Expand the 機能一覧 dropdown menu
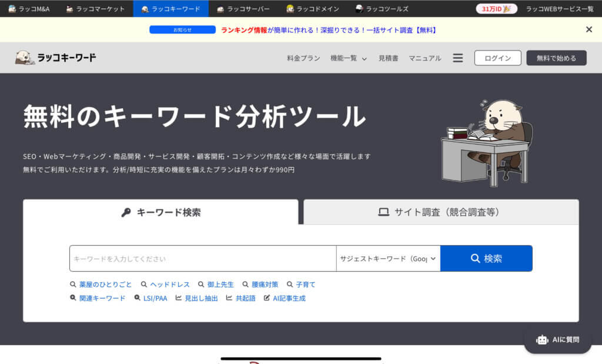 [x=349, y=58]
